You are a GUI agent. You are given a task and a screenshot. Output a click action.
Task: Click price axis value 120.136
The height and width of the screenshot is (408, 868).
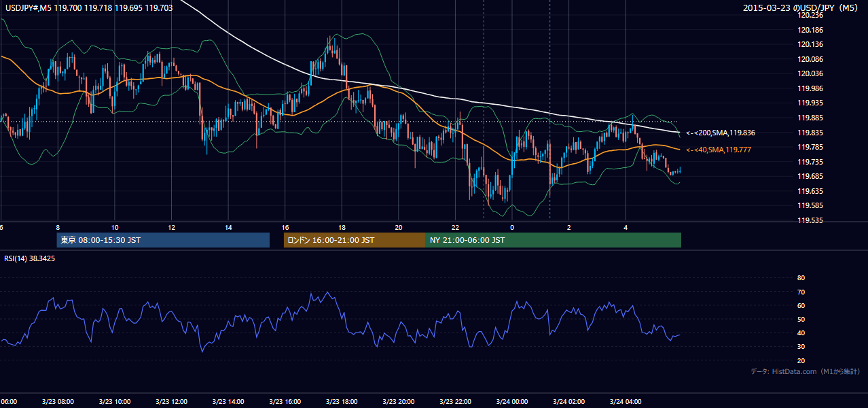coord(811,44)
